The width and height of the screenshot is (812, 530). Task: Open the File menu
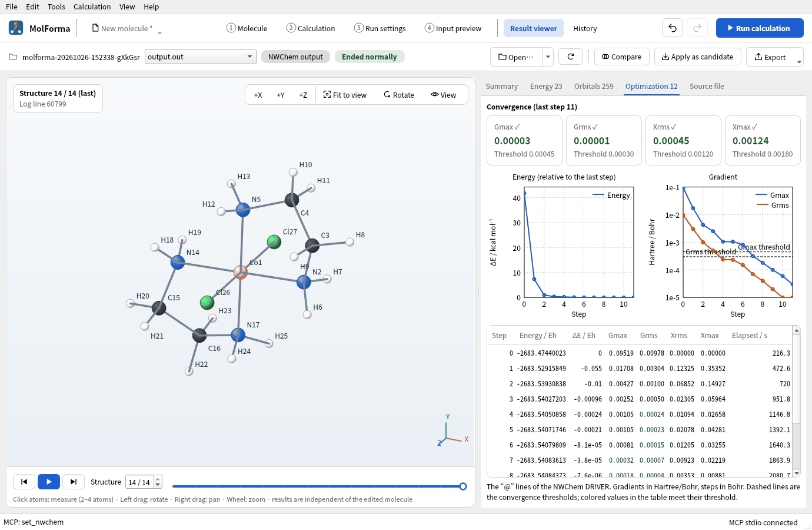[12, 6]
